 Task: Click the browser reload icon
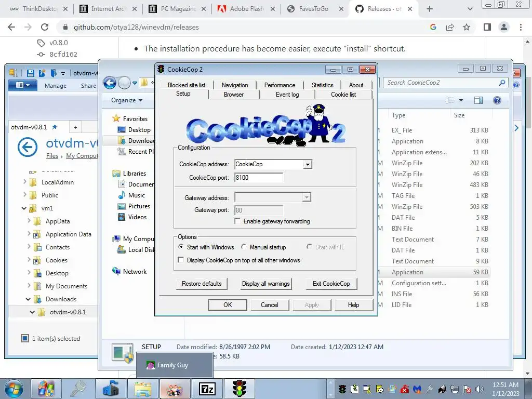tap(45, 27)
